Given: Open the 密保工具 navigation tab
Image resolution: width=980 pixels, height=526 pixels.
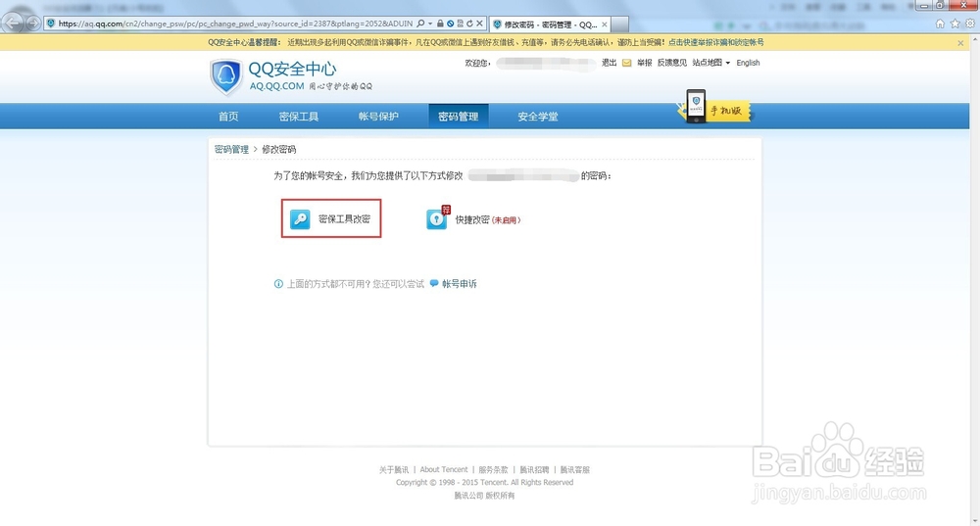Looking at the screenshot, I should coord(299,117).
